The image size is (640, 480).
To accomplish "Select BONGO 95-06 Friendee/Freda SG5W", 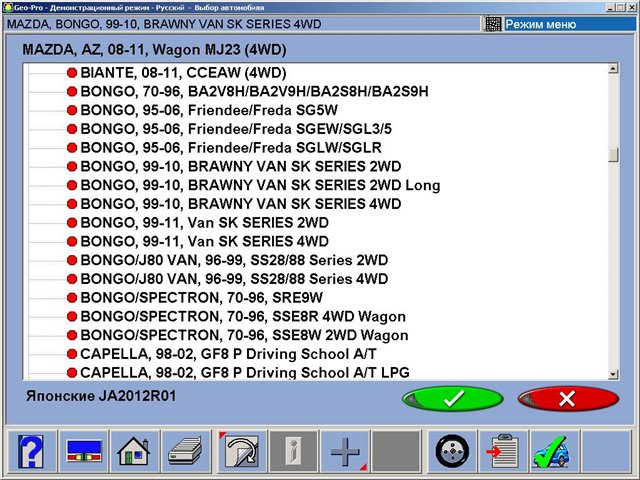I will (x=209, y=110).
